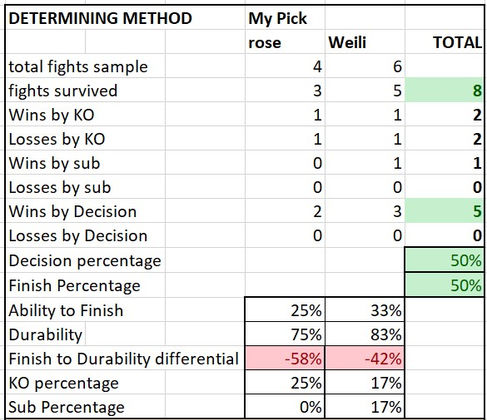Select Weili's total fights sample value 6
Viewport: 487px width, 420px height.
(365, 66)
